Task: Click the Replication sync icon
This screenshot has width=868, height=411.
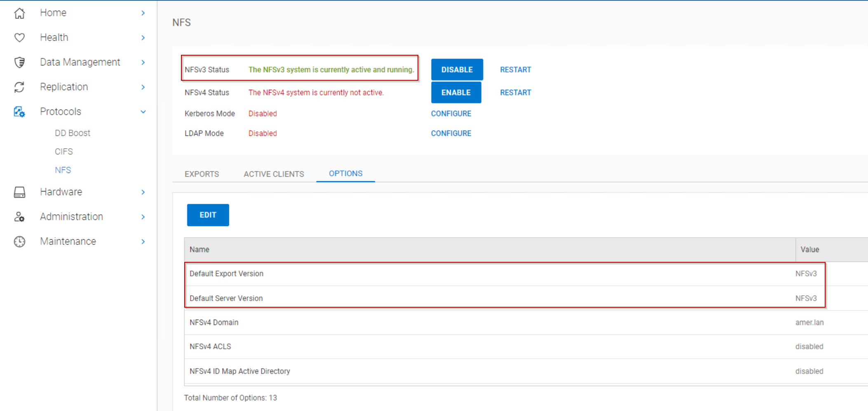Action: (x=19, y=87)
